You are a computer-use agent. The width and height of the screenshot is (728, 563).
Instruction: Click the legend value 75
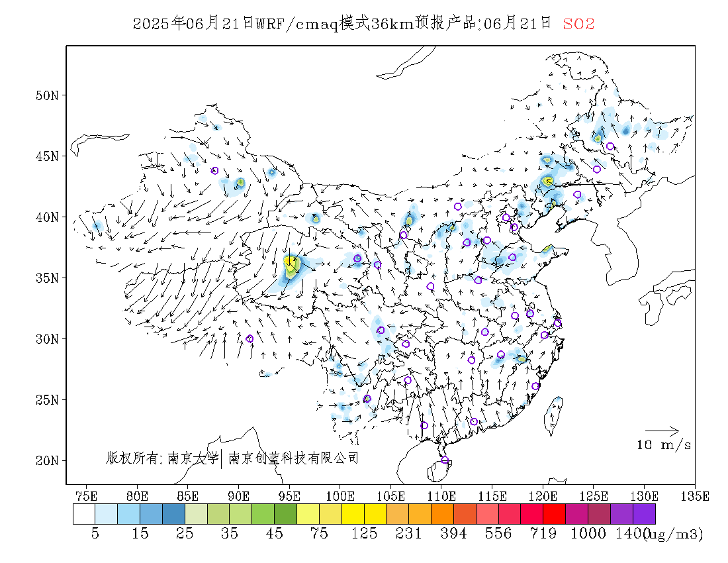point(319,533)
